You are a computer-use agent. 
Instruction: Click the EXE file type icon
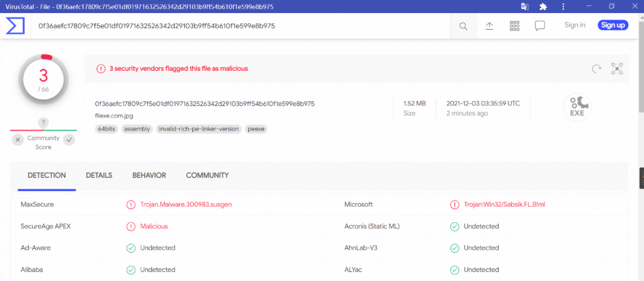tap(577, 108)
